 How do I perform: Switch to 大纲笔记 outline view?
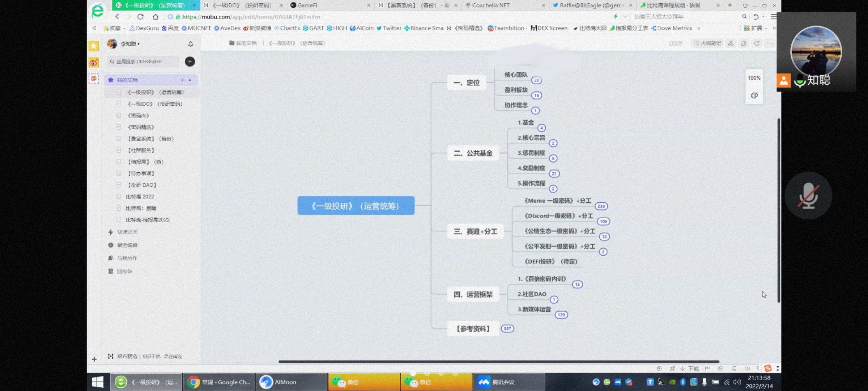click(x=707, y=43)
